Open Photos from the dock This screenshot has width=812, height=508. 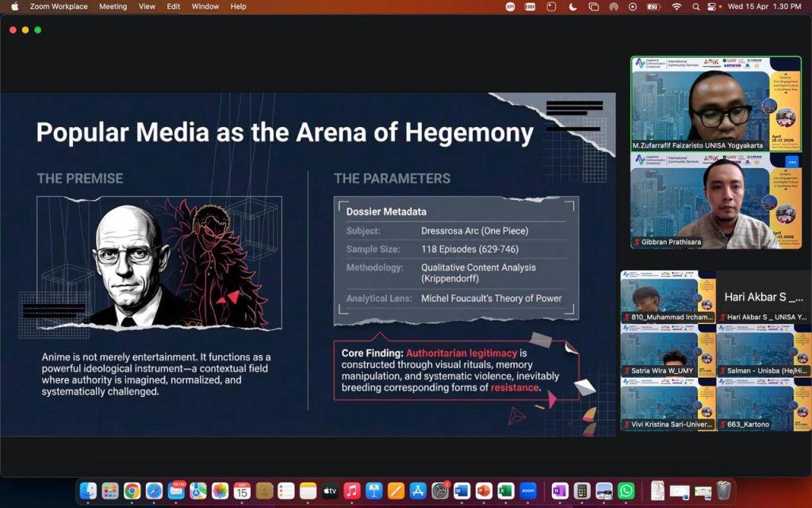[x=220, y=491]
